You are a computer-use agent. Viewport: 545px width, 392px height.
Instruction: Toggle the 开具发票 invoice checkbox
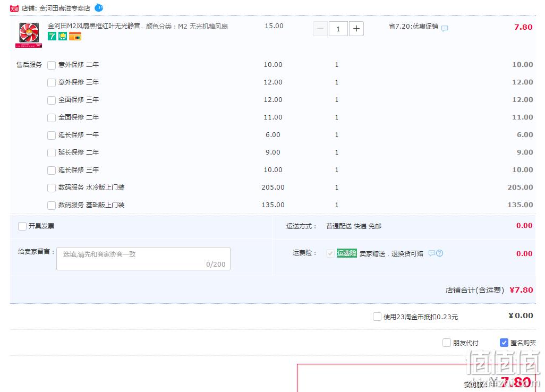(x=22, y=226)
